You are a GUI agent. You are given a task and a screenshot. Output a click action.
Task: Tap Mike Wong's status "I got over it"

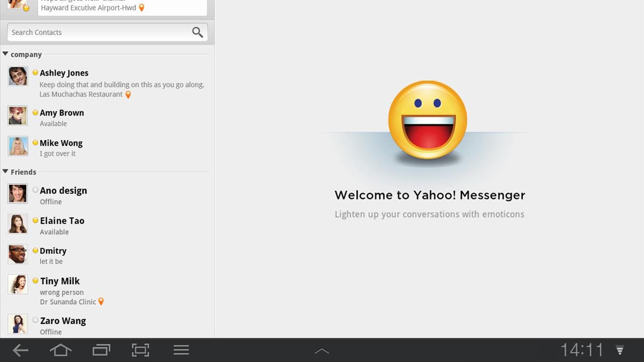(x=58, y=154)
